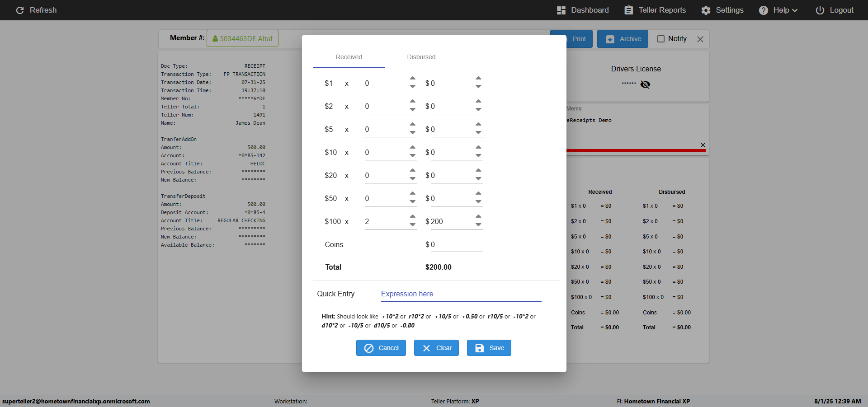This screenshot has width=868, height=407.
Task: Increase the $100 row dollar amount
Action: coord(478,216)
